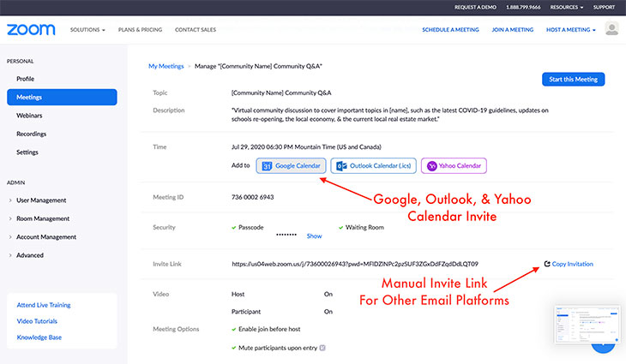The width and height of the screenshot is (626, 364).
Task: Click the Google Calendar icon
Action: coord(267,166)
